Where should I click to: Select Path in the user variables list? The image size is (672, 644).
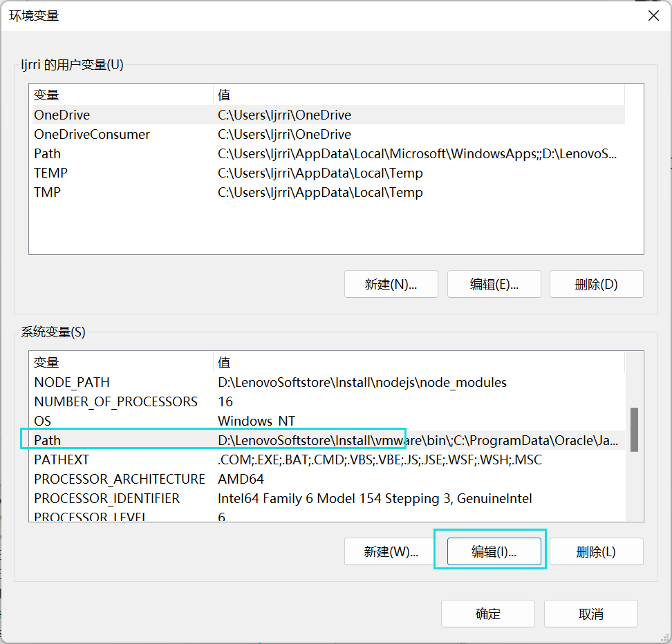(x=328, y=153)
